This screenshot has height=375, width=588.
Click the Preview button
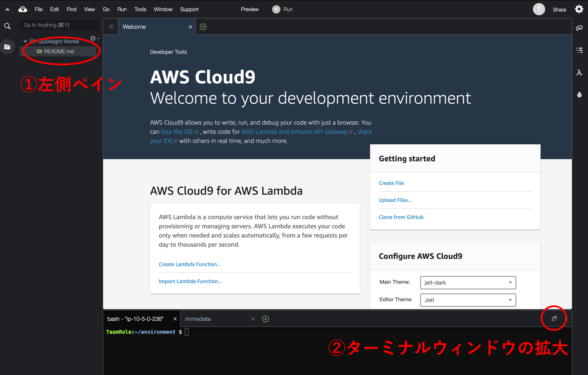tap(250, 9)
